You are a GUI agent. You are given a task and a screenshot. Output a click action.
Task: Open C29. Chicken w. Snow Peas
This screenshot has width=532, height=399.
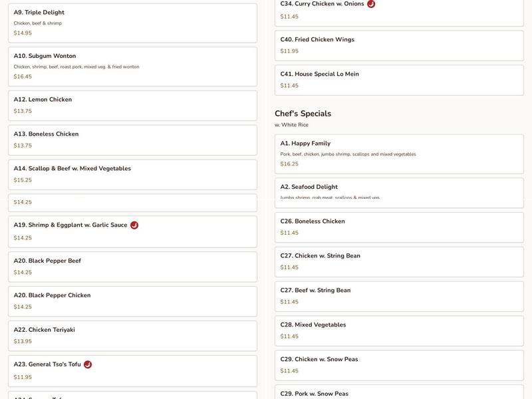click(x=399, y=365)
